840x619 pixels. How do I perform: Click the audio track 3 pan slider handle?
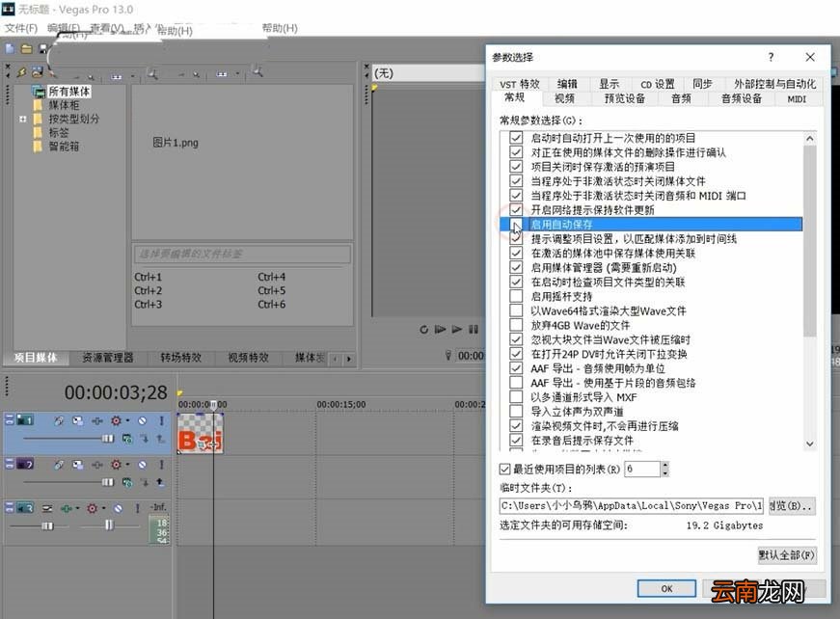click(x=109, y=525)
